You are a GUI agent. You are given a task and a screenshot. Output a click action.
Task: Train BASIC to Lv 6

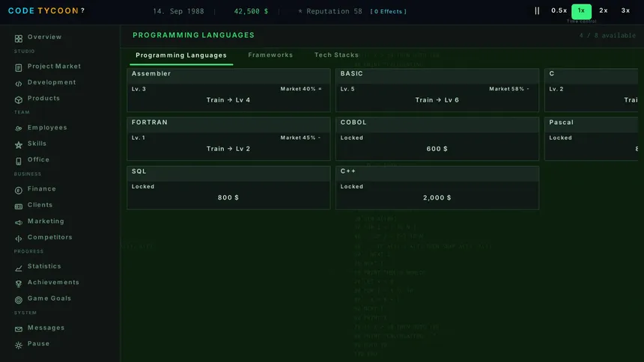(437, 100)
